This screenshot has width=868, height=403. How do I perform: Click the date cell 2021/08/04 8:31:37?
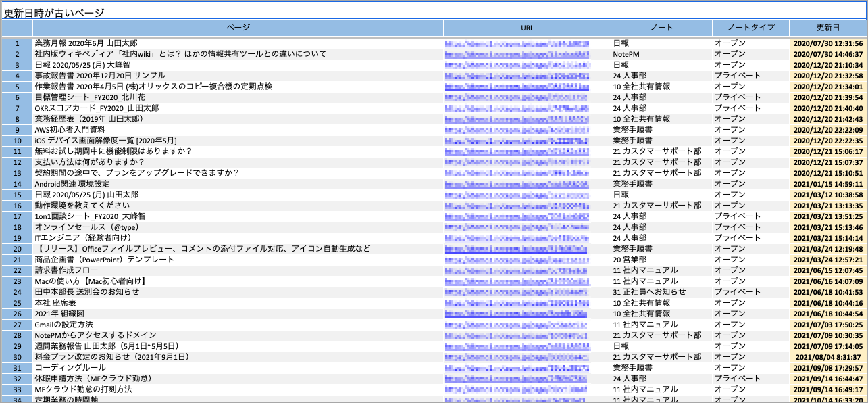pyautogui.click(x=829, y=357)
